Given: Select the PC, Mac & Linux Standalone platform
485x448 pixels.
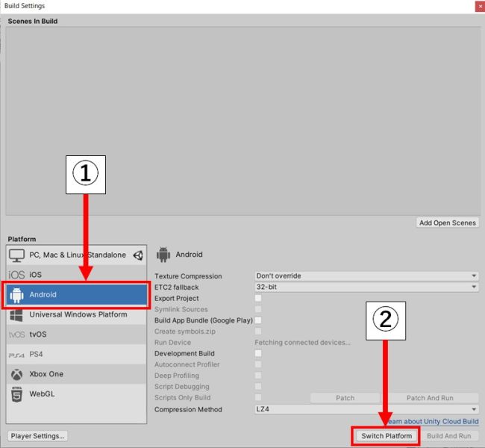Looking at the screenshot, I should coord(76,255).
